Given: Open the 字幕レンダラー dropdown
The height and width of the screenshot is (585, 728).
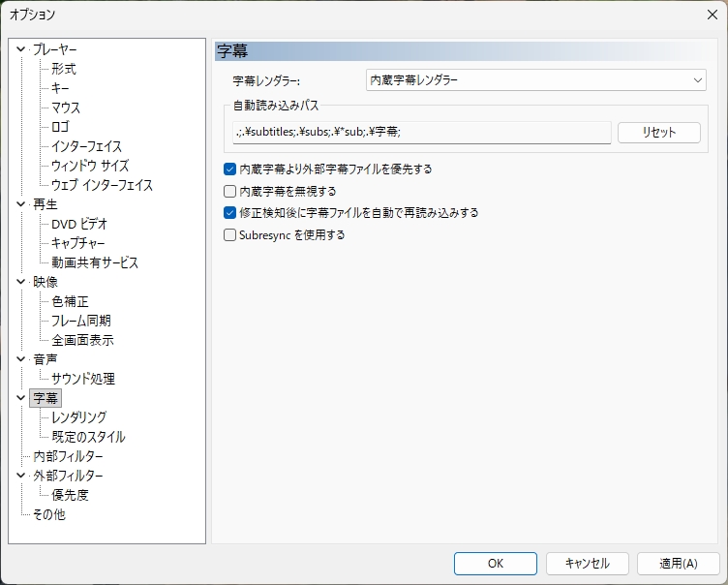Looking at the screenshot, I should [x=535, y=80].
